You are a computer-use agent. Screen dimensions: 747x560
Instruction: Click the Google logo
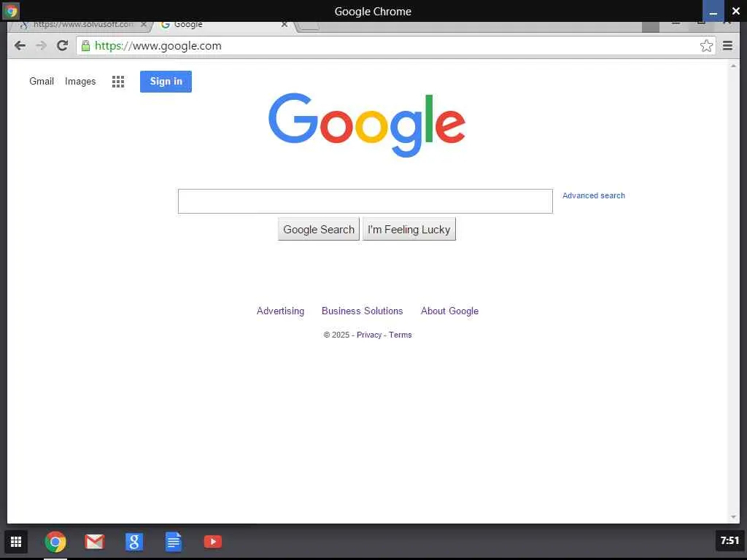coord(367,125)
